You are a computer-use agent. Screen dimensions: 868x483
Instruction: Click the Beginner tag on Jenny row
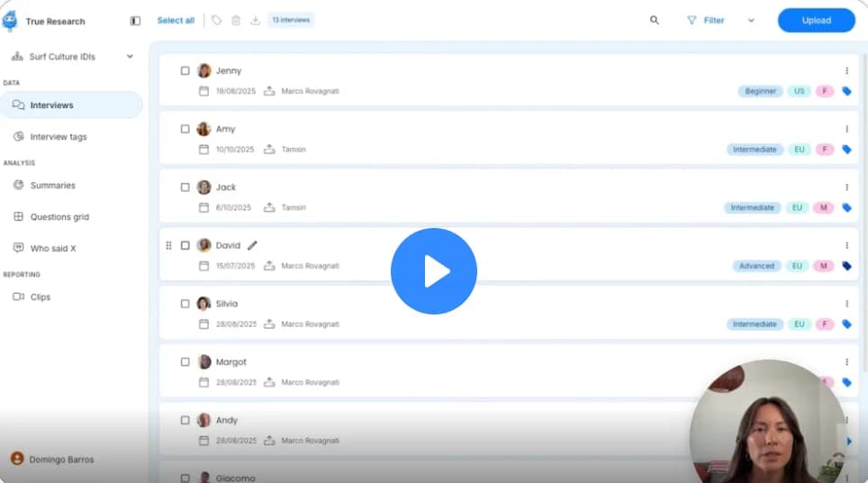(760, 91)
